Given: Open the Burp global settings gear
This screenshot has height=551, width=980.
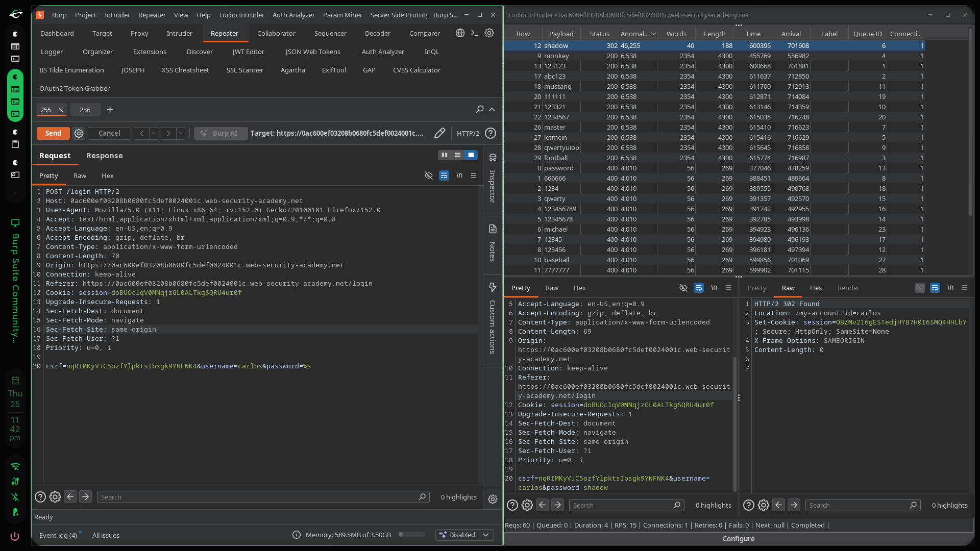Looking at the screenshot, I should 489,33.
